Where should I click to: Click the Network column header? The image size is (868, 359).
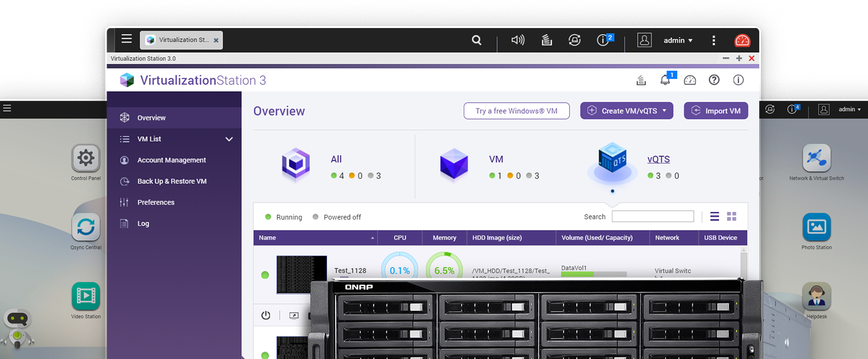[x=674, y=238]
